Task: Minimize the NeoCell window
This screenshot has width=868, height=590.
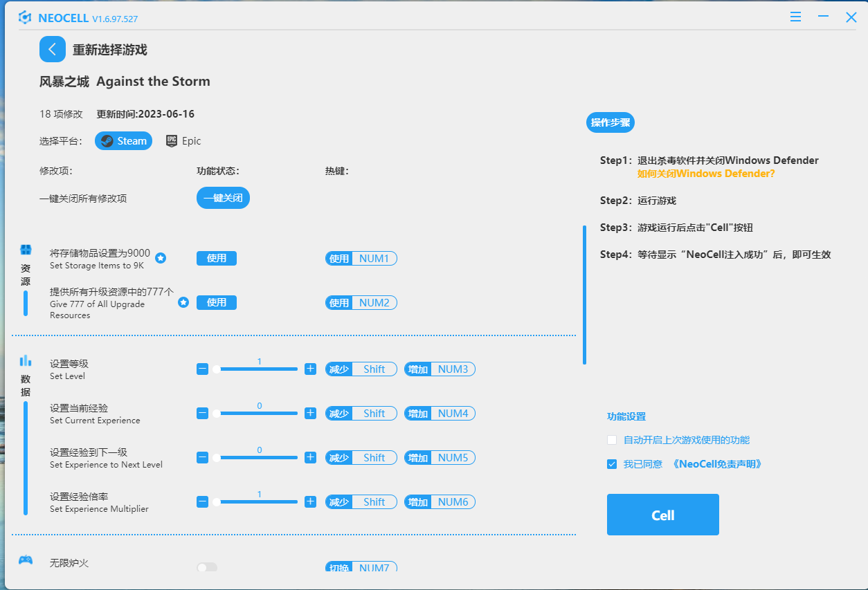Action: 823,17
